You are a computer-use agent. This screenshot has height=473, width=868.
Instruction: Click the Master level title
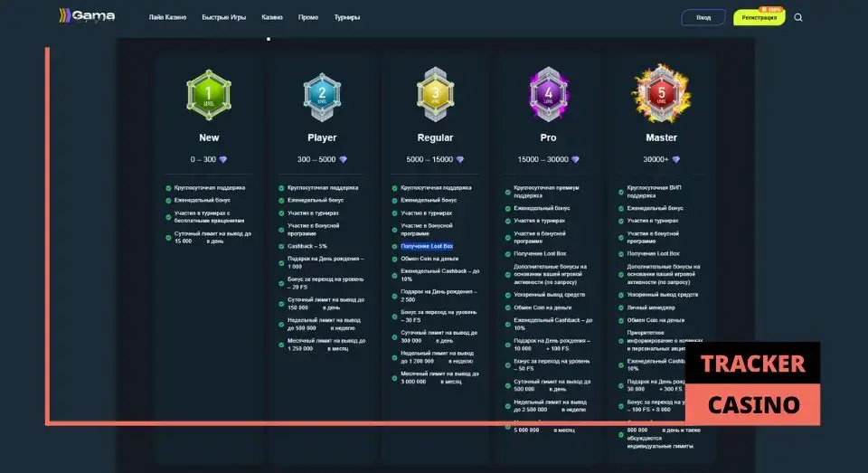pyautogui.click(x=661, y=137)
